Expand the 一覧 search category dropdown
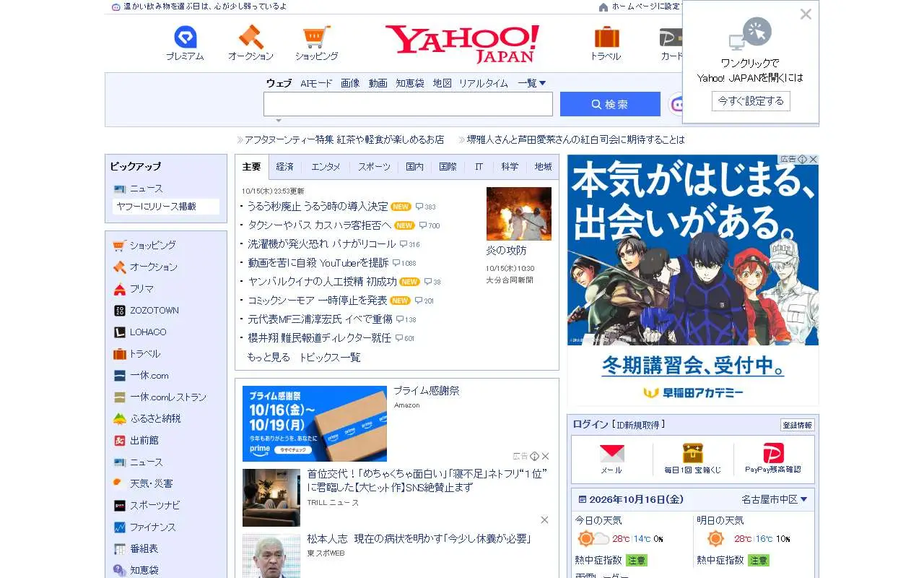Image resolution: width=924 pixels, height=578 pixels. [x=532, y=83]
